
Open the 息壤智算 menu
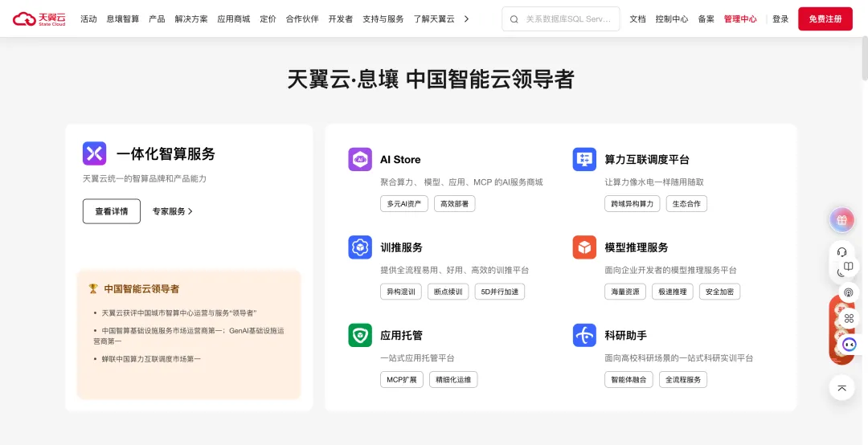(x=123, y=18)
